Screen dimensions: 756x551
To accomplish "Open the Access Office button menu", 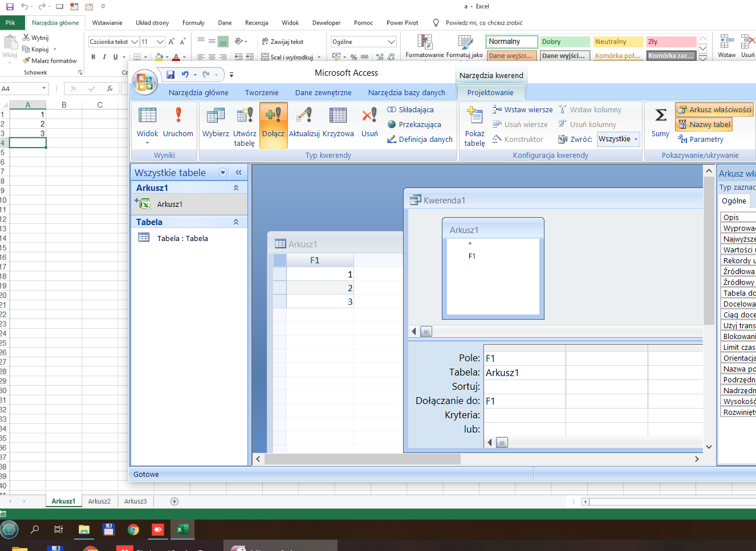I will 145,82.
